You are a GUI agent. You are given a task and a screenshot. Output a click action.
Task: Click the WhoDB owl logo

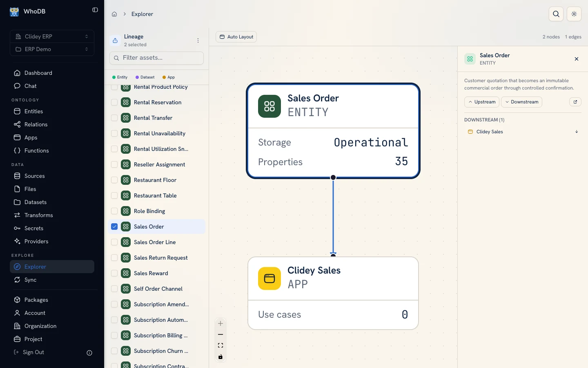[14, 11]
